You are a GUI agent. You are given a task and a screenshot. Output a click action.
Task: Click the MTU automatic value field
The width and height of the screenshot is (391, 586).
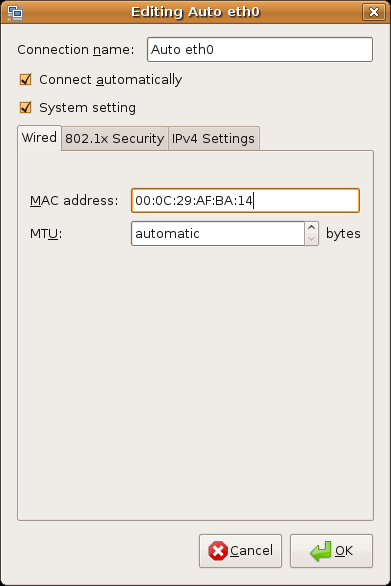point(218,234)
